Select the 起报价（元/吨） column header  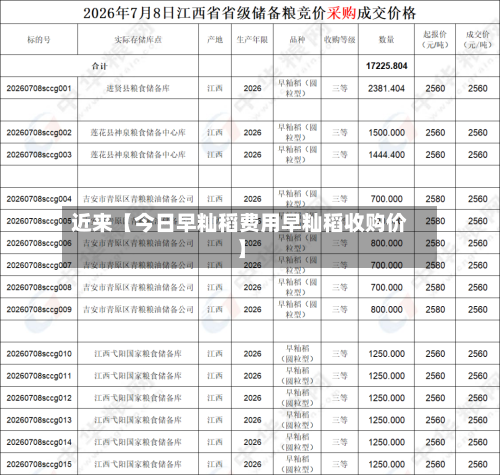(435, 39)
